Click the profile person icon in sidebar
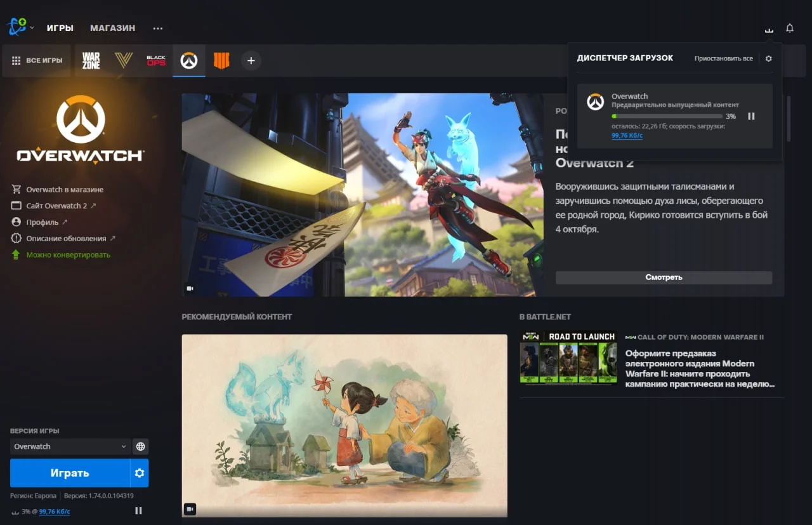The image size is (812, 525). coord(16,222)
